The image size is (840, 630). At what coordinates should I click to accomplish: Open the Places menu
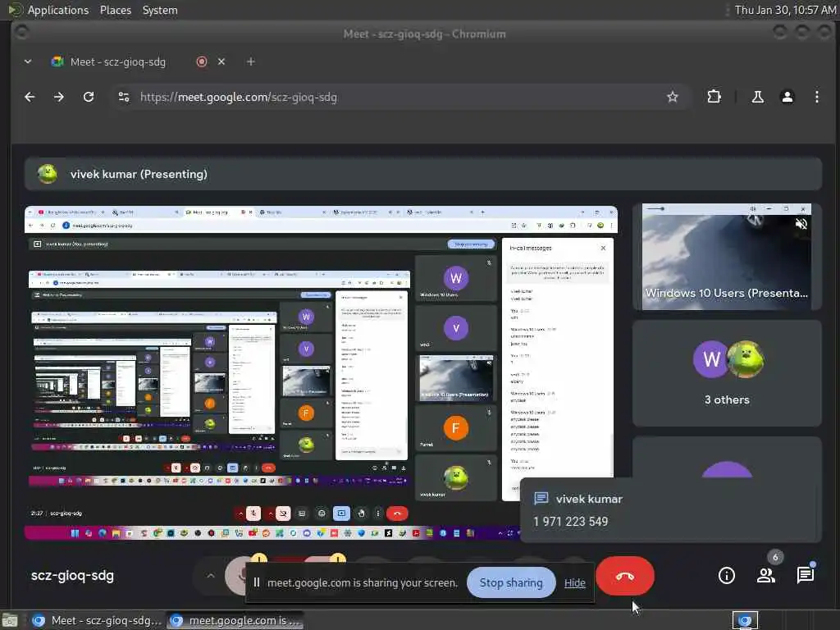point(116,10)
